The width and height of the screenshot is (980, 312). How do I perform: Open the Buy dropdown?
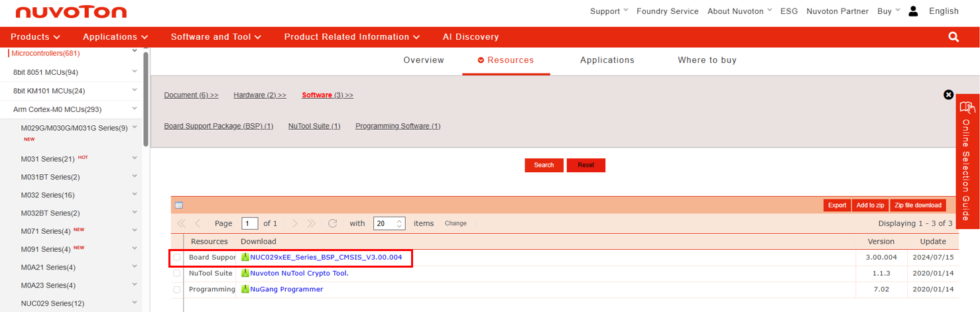coord(889,11)
